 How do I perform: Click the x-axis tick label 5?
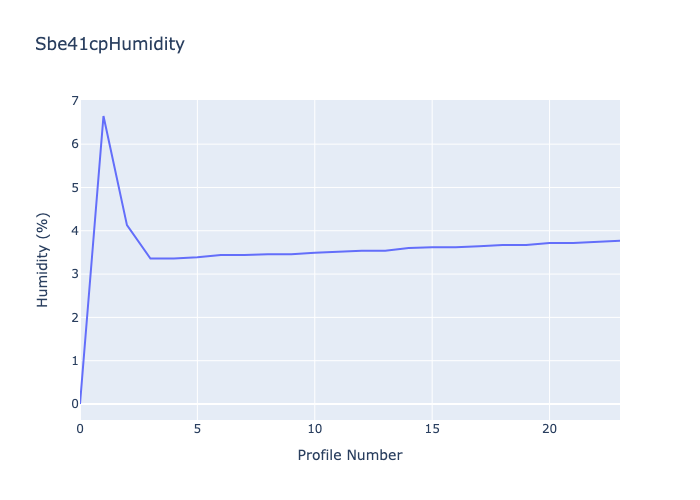pos(197,429)
